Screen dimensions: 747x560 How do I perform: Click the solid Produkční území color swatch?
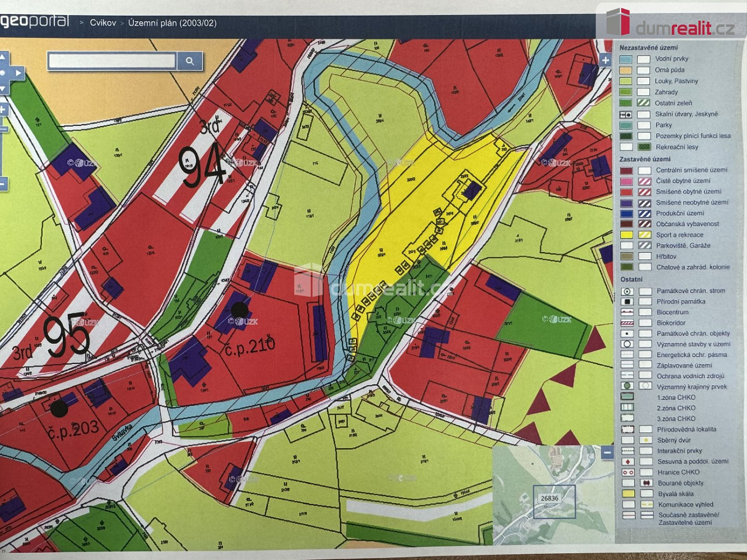click(x=627, y=213)
